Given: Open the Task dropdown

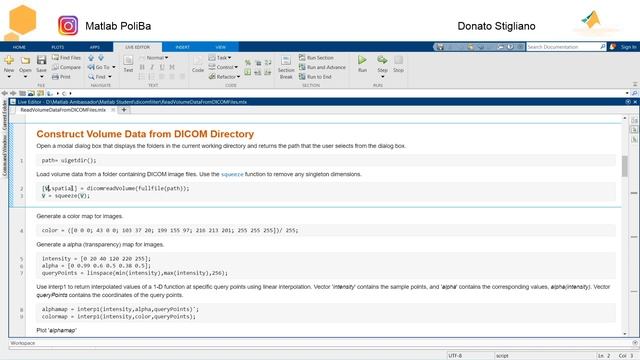Looking at the screenshot, I should coord(220,58).
